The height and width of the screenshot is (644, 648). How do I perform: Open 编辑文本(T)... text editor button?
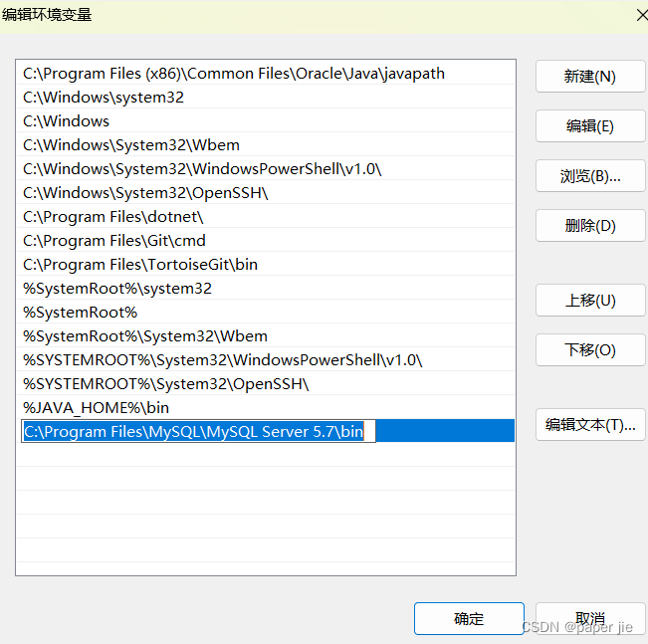point(590,425)
